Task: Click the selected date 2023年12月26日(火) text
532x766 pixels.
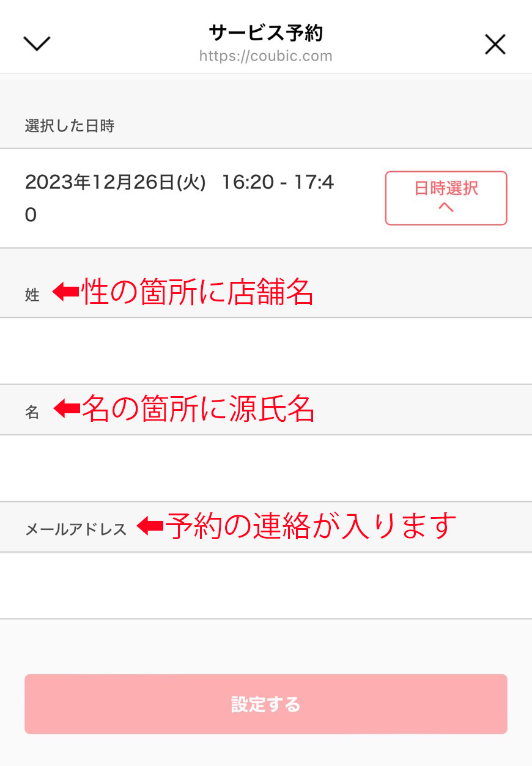Action: tap(115, 183)
